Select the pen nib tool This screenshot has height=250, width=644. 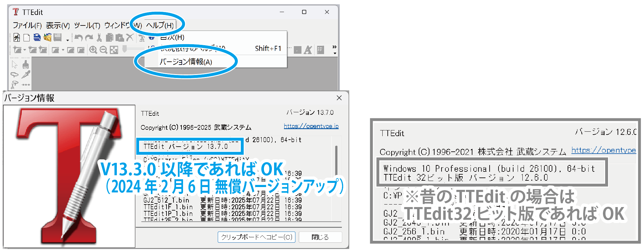tap(26, 75)
